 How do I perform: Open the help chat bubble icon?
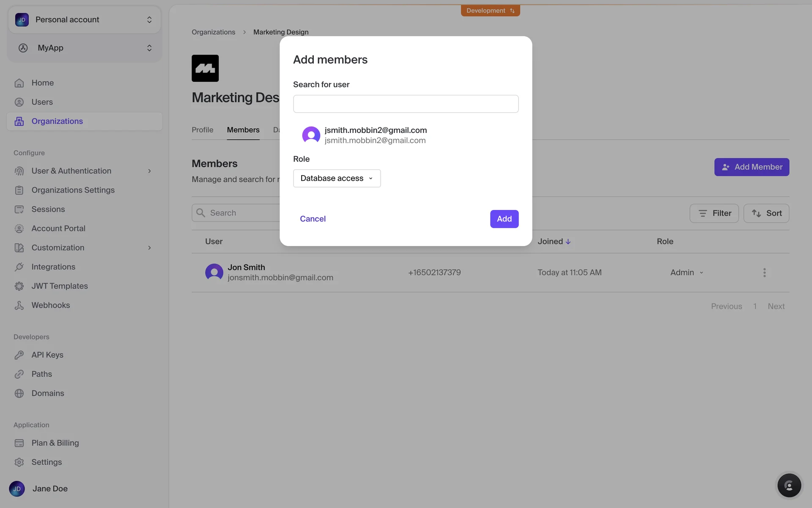click(789, 485)
